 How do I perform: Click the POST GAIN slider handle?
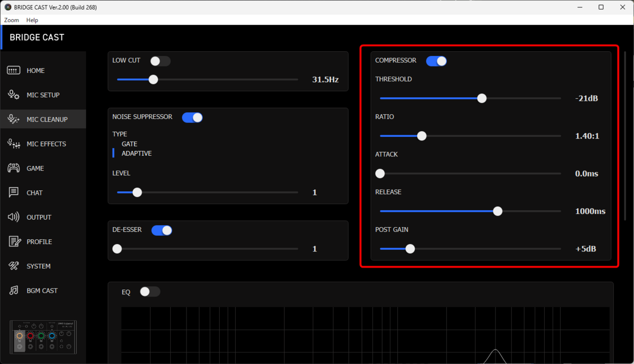coord(410,249)
